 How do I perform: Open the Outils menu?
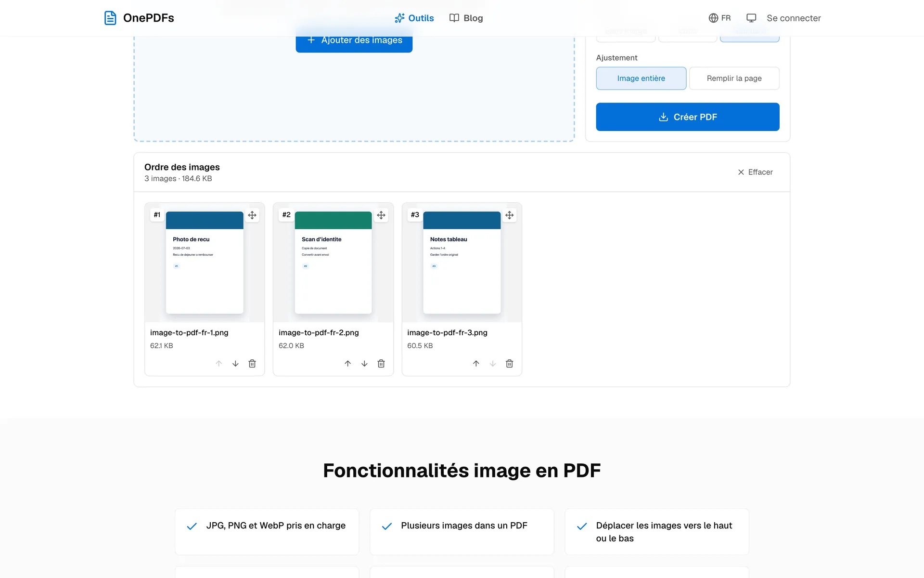[414, 18]
